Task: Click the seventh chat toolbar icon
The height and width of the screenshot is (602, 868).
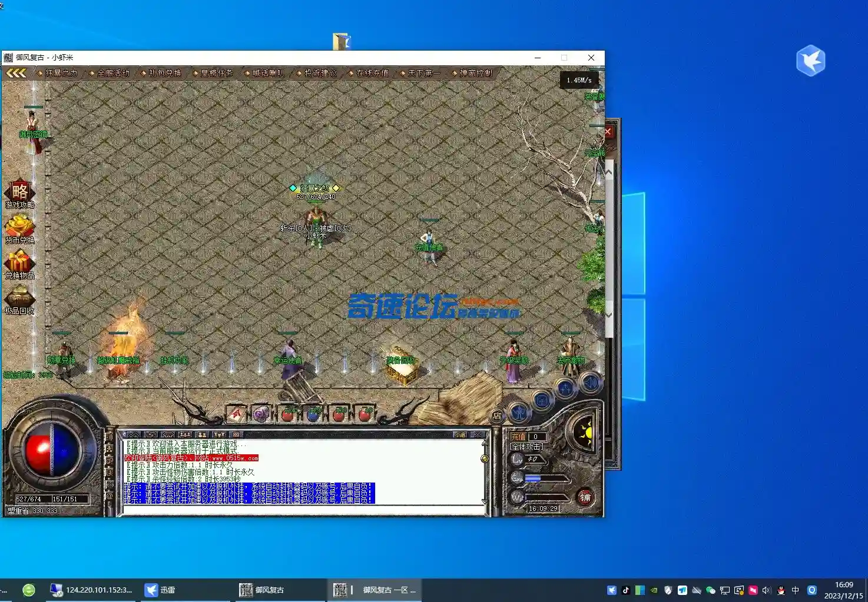Action: point(236,435)
